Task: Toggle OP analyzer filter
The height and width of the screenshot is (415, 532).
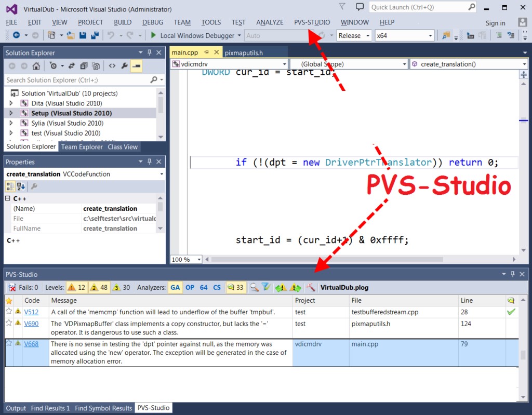Action: tap(190, 287)
